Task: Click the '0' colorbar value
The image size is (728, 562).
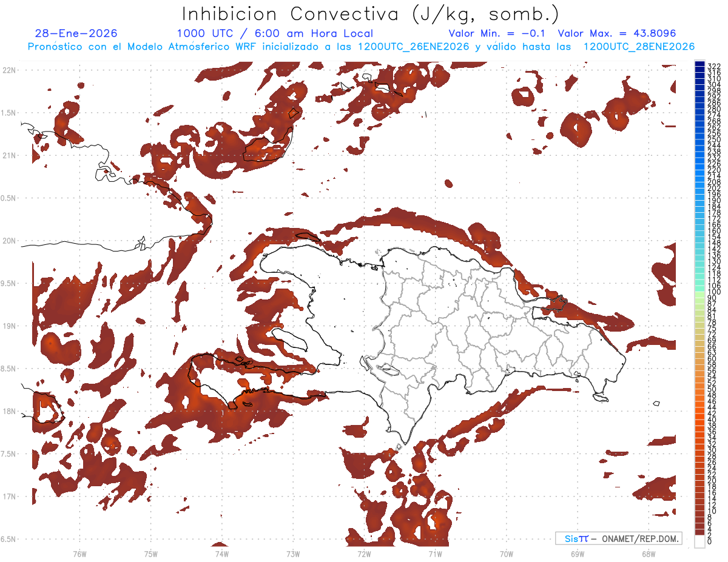Action: (x=710, y=541)
